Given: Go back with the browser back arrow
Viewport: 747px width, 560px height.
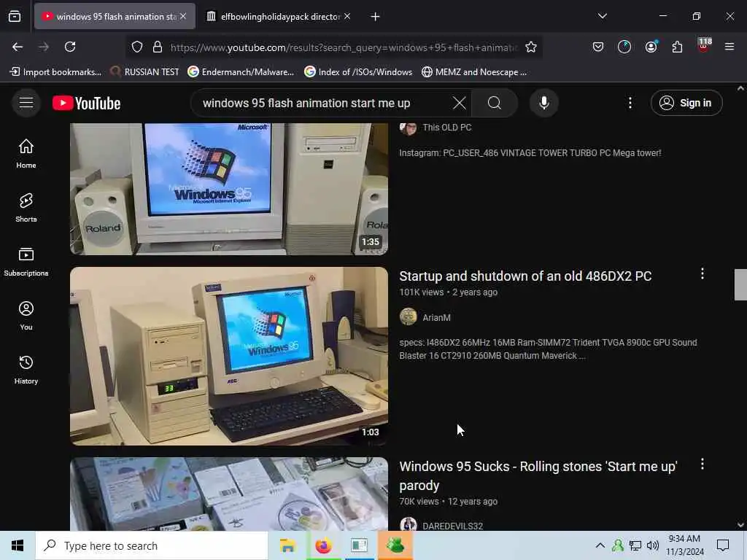Looking at the screenshot, I should pyautogui.click(x=18, y=47).
